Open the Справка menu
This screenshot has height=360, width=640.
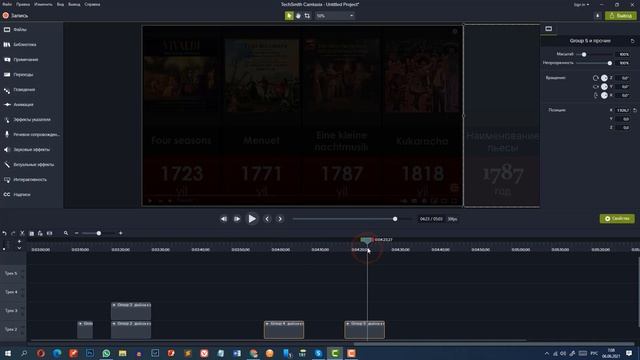click(92, 4)
